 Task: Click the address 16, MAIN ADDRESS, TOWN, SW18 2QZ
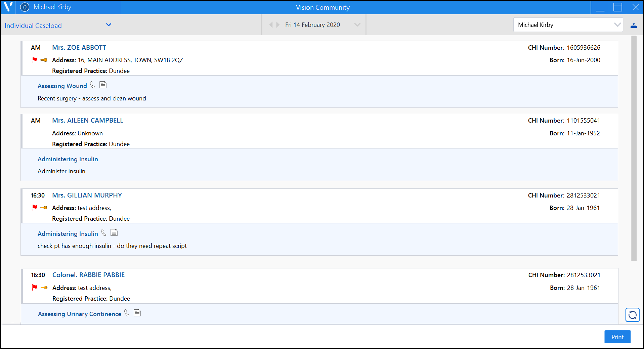(130, 60)
